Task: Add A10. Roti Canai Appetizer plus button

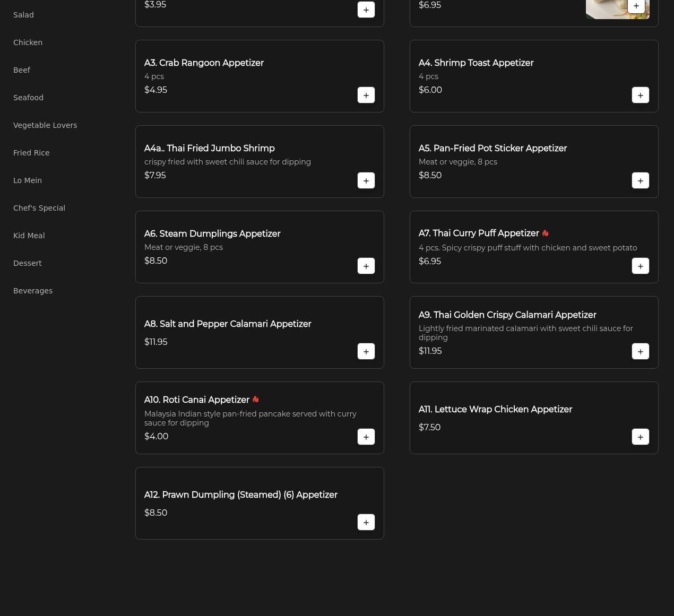Action: tap(366, 437)
